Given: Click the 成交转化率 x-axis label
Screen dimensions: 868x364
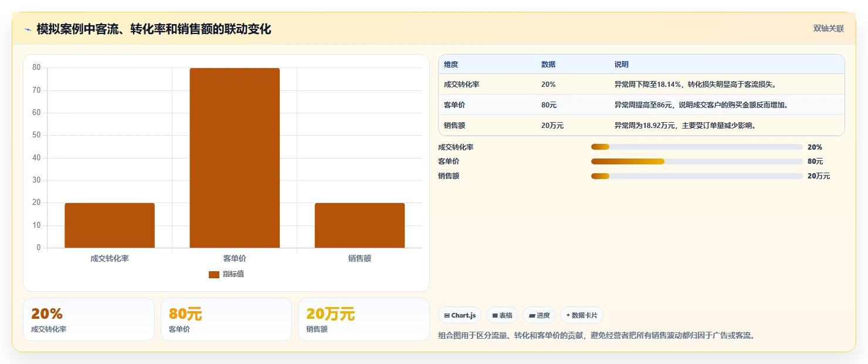Looking at the screenshot, I should point(110,258).
